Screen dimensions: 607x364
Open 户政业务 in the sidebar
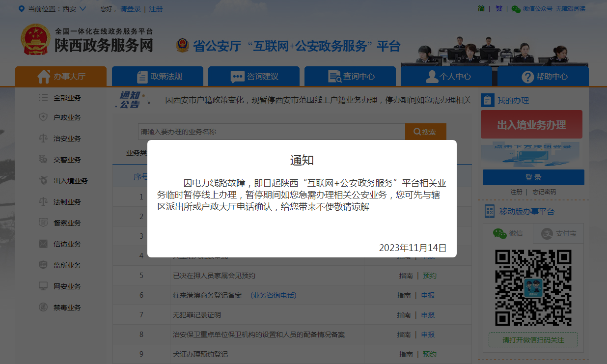(x=67, y=117)
